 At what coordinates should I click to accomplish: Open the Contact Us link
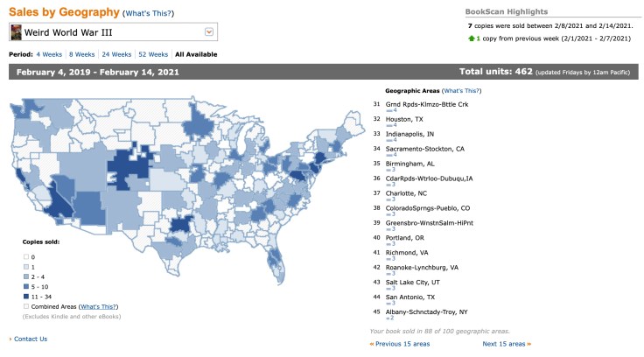coord(30,339)
